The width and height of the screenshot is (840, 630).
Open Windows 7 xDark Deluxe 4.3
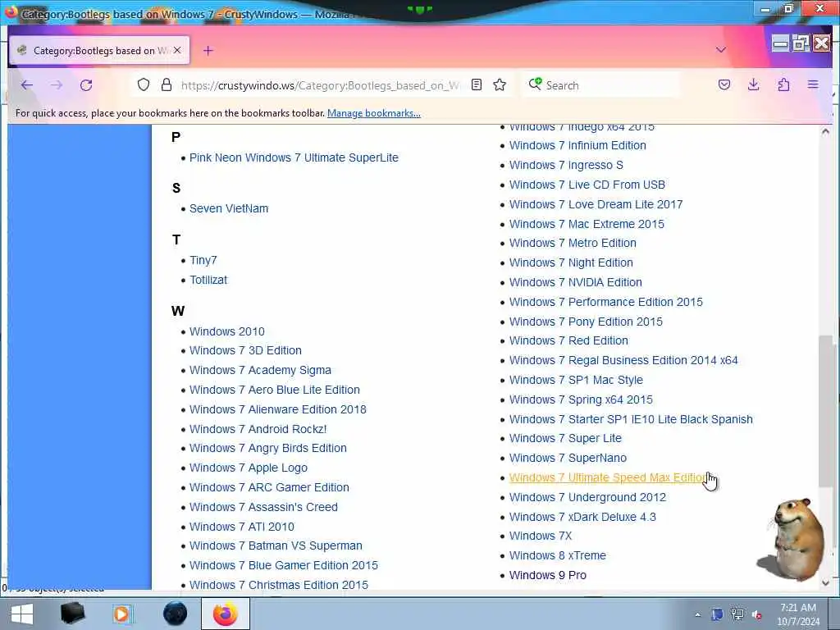click(582, 517)
